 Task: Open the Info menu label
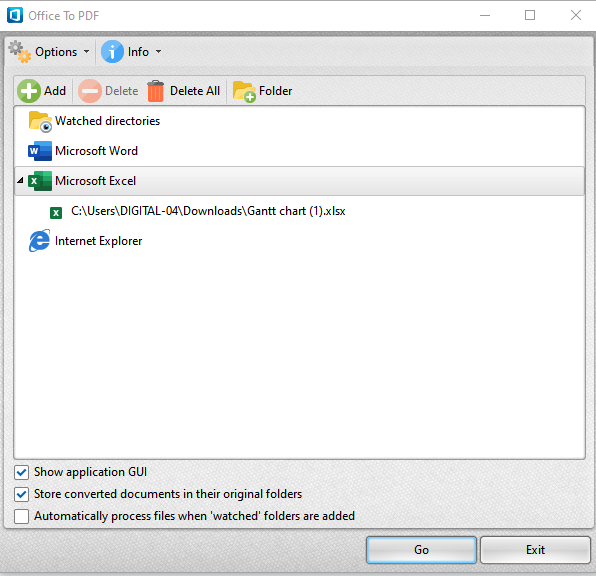[138, 52]
